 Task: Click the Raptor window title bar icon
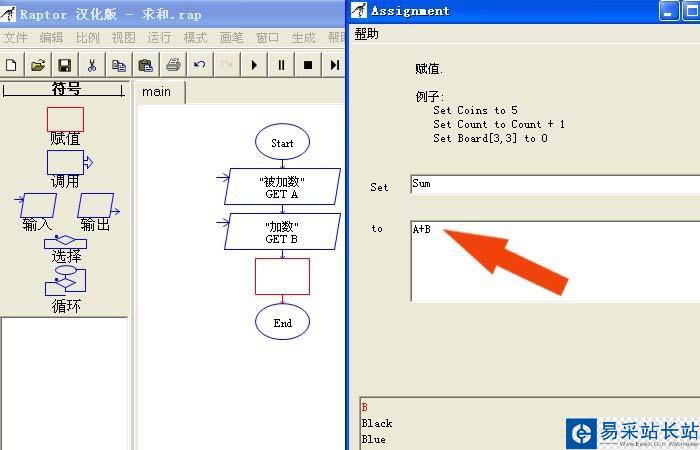(x=8, y=14)
